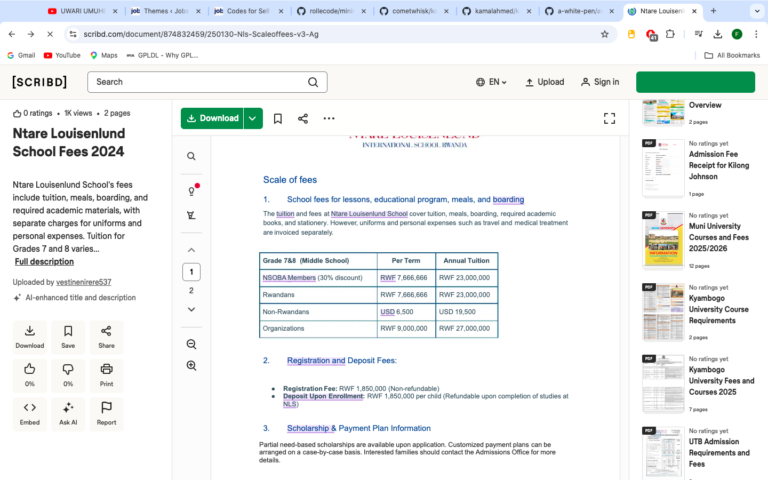Open a new browser tab
The image size is (768, 480).
(714, 11)
